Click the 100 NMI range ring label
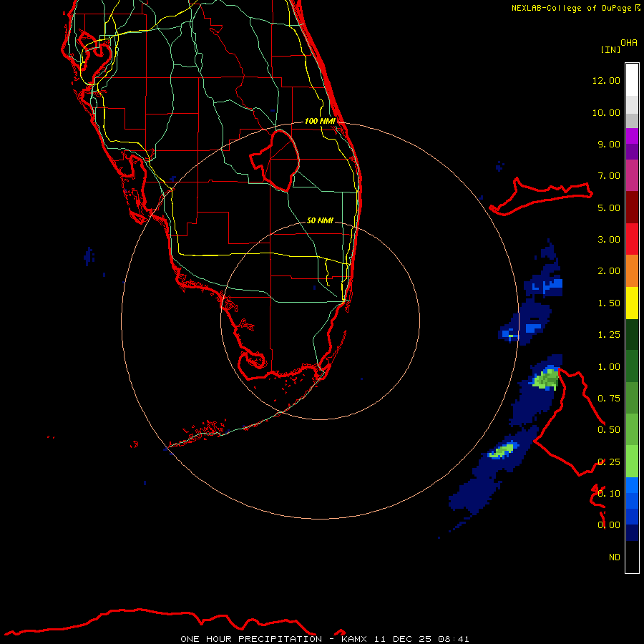 click(x=320, y=121)
